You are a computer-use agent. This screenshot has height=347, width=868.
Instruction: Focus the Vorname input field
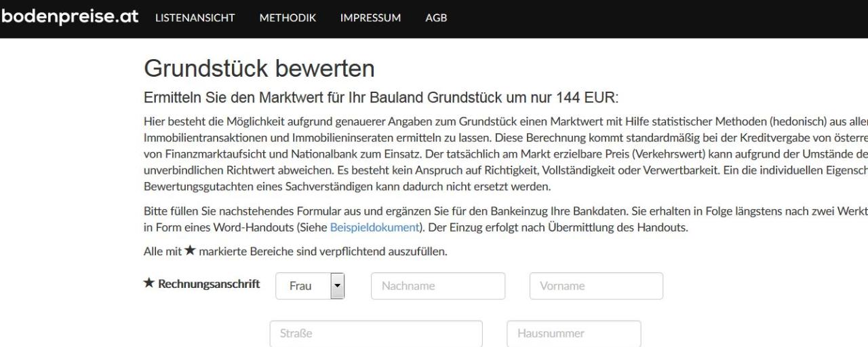596,286
